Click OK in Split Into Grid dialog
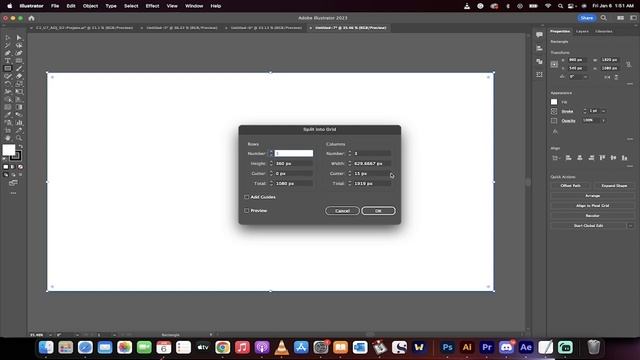This screenshot has height=360, width=640. click(x=378, y=211)
